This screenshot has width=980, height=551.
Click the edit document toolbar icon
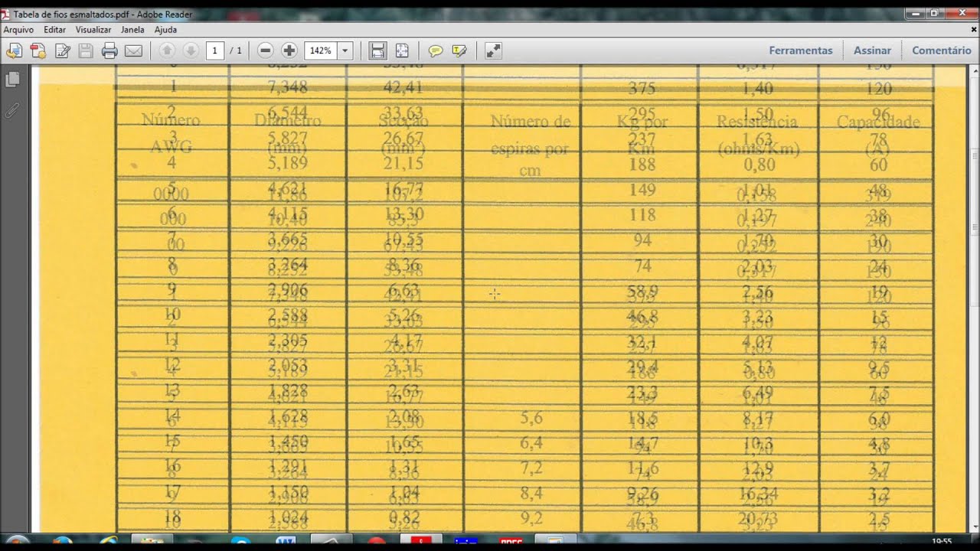(x=62, y=51)
